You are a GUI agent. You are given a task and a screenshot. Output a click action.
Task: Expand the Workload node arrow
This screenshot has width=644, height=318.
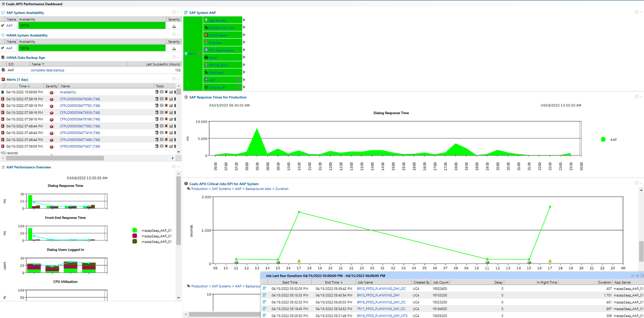tap(244, 72)
